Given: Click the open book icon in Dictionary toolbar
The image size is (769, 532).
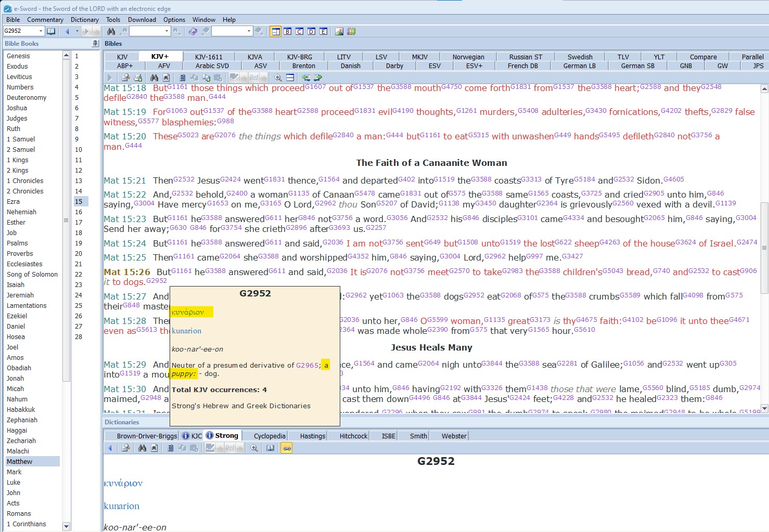Looking at the screenshot, I should click(271, 448).
